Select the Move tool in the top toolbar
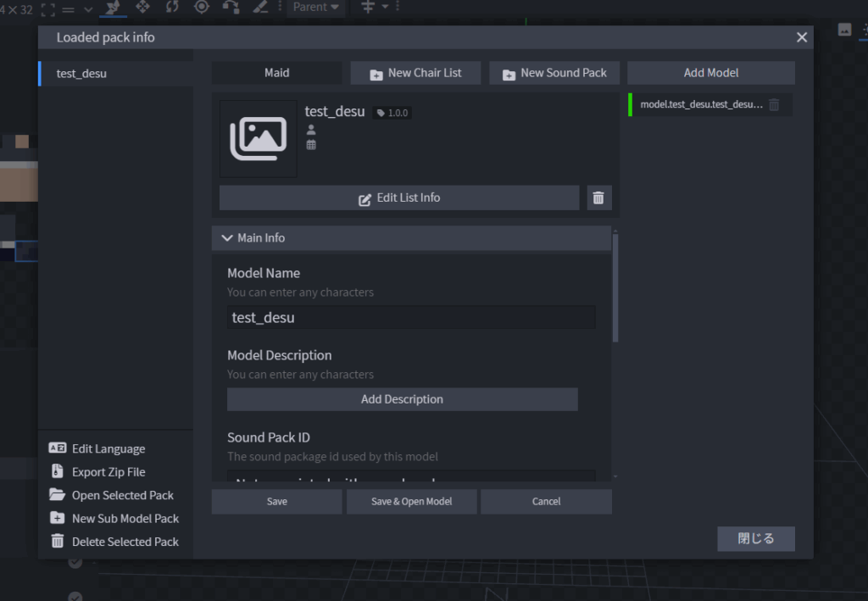 (142, 8)
